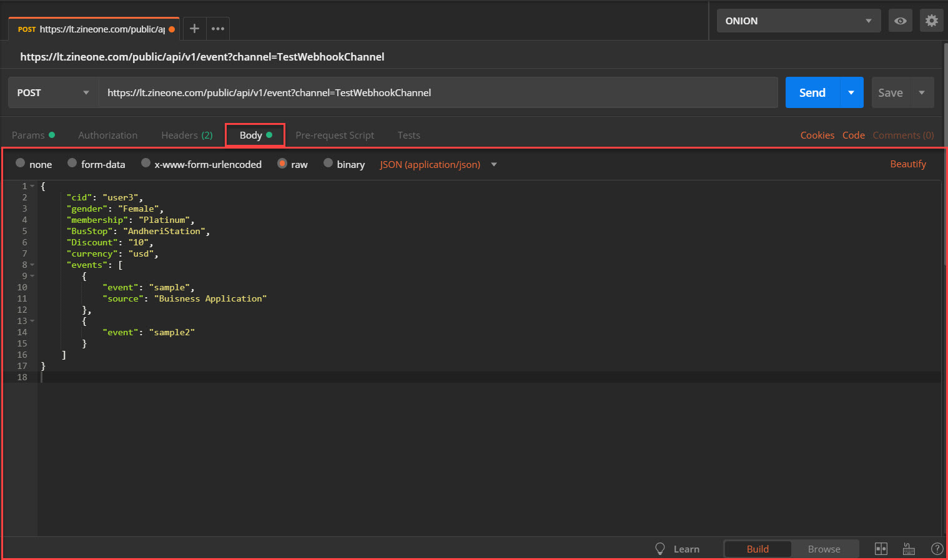Click the unsaved orange dot on request tab

(x=172, y=29)
